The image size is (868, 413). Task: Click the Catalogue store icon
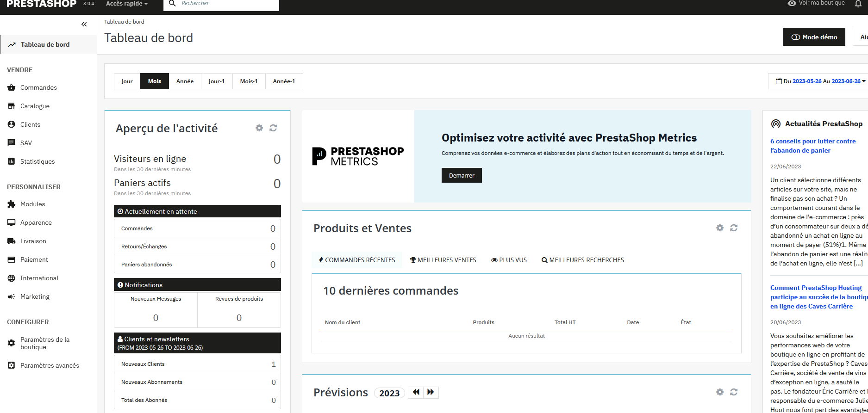pyautogui.click(x=12, y=106)
